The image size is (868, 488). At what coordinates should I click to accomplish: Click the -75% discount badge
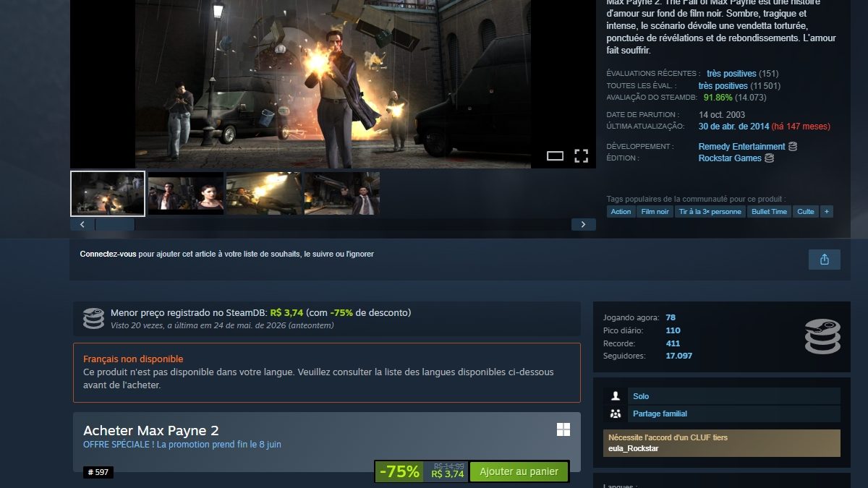399,472
